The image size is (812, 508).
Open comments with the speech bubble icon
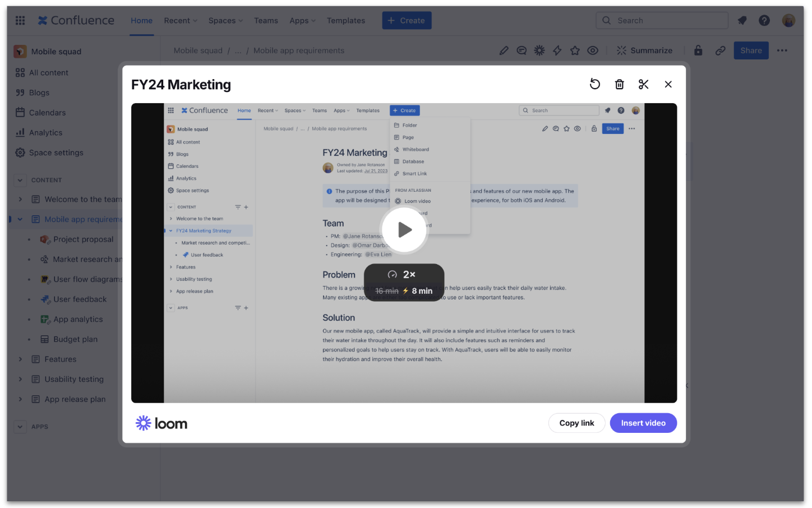coord(522,50)
